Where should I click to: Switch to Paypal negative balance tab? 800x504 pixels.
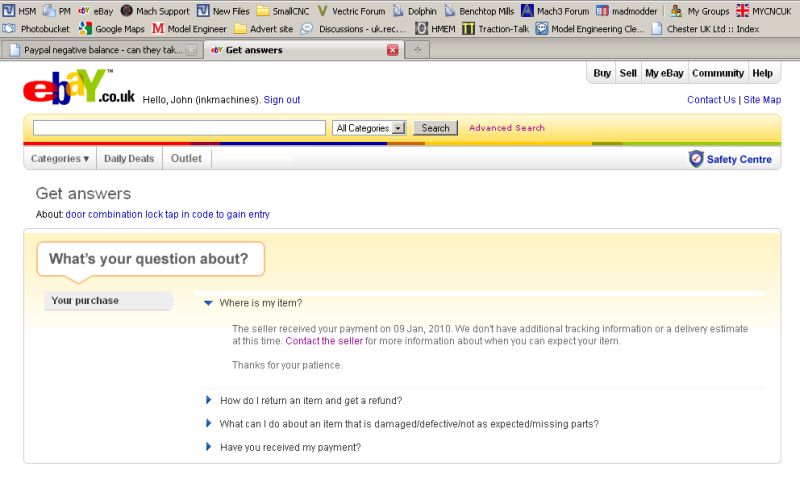(x=102, y=50)
